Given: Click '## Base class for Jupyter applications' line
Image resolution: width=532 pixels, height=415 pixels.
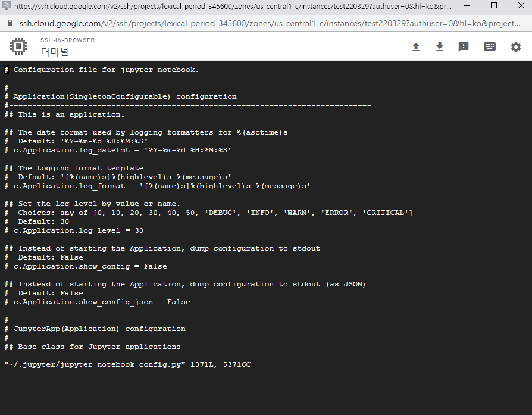Looking at the screenshot, I should point(93,347).
